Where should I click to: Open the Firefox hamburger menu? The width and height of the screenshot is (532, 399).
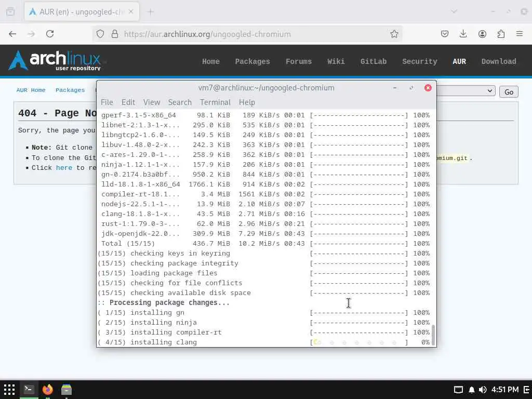[520, 34]
